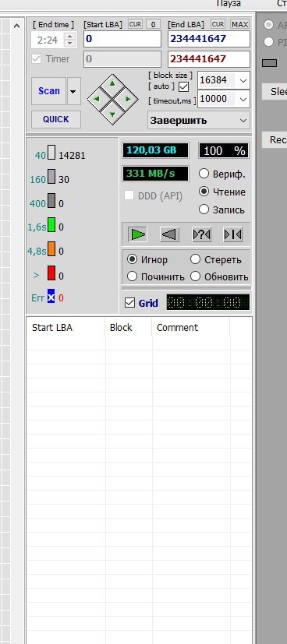Decrease End time with the down spinner
This screenshot has height=644, width=287.
[70, 44]
